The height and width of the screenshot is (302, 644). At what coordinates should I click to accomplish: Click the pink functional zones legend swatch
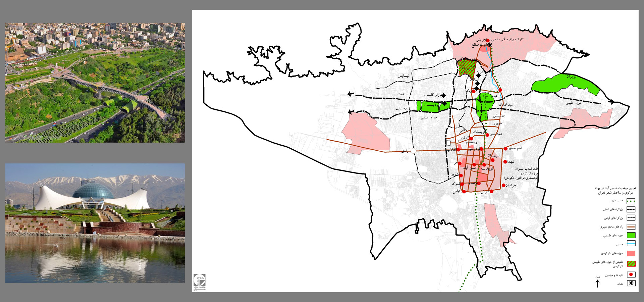631,253
